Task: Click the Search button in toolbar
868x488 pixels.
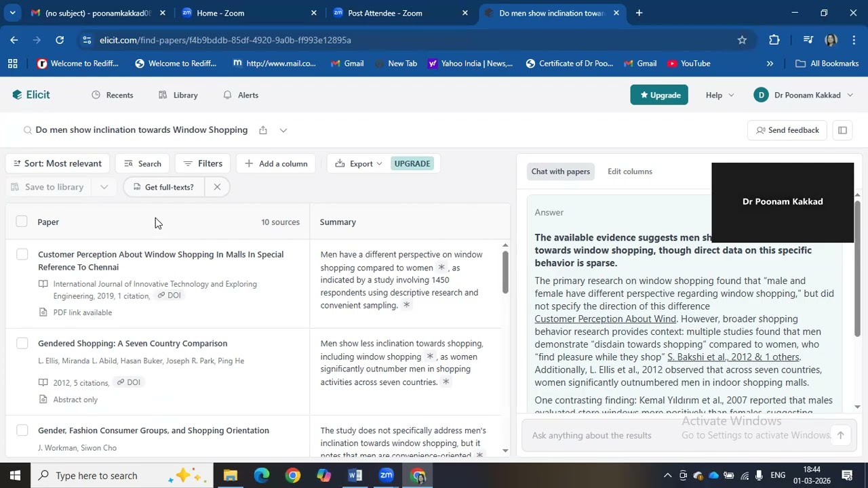Action: (142, 163)
